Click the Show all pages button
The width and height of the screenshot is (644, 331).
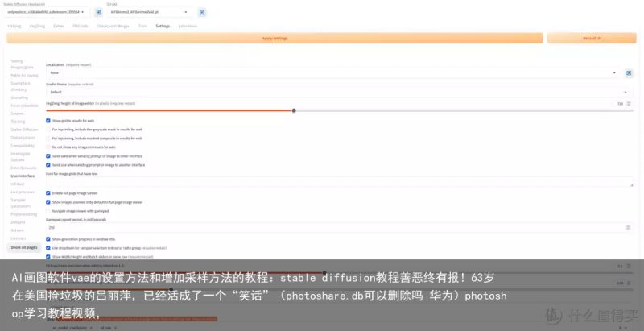(x=24, y=247)
